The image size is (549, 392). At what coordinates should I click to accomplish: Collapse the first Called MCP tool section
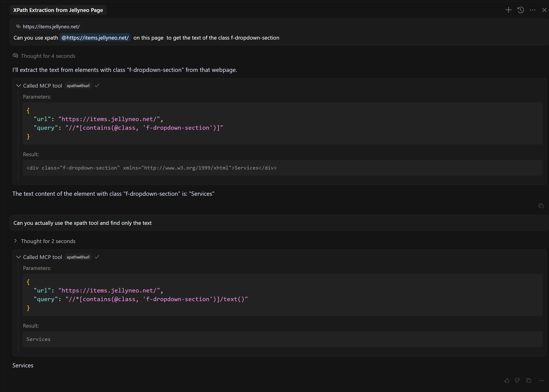point(19,86)
